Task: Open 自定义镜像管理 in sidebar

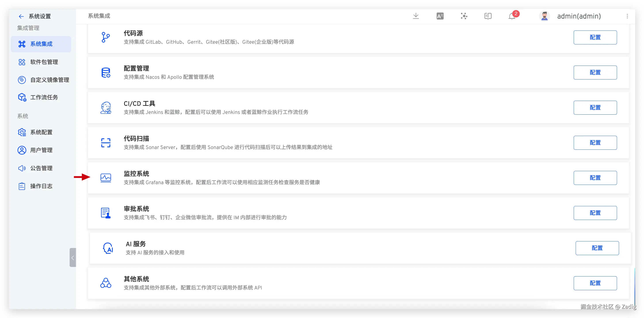Action: pos(50,80)
